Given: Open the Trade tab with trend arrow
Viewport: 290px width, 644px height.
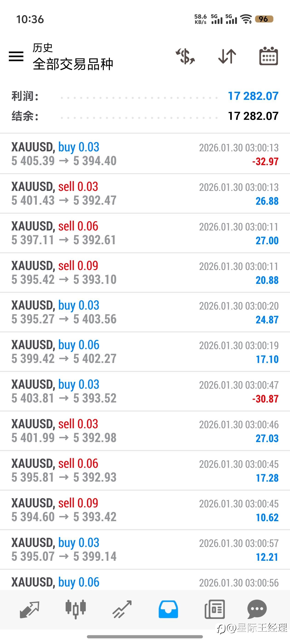Looking at the screenshot, I should [x=122, y=609].
